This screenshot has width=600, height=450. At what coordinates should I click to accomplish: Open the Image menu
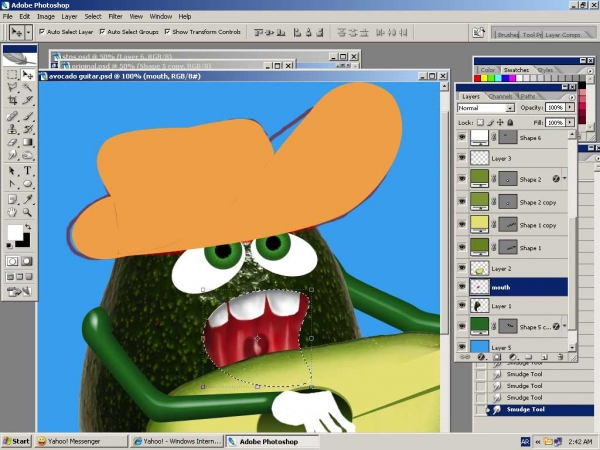click(46, 16)
